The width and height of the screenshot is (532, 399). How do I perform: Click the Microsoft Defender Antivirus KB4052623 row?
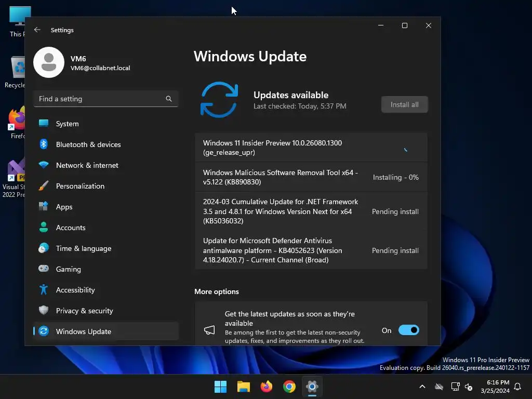311,250
